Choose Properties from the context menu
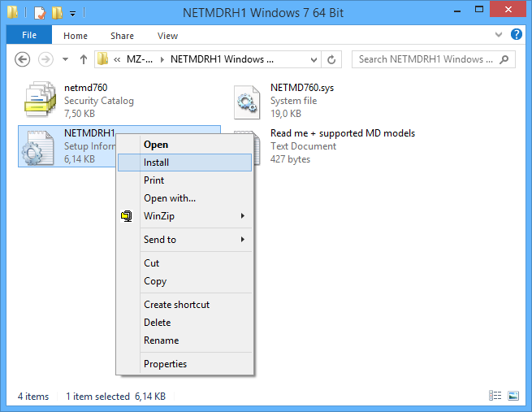The image size is (532, 412). (x=165, y=364)
